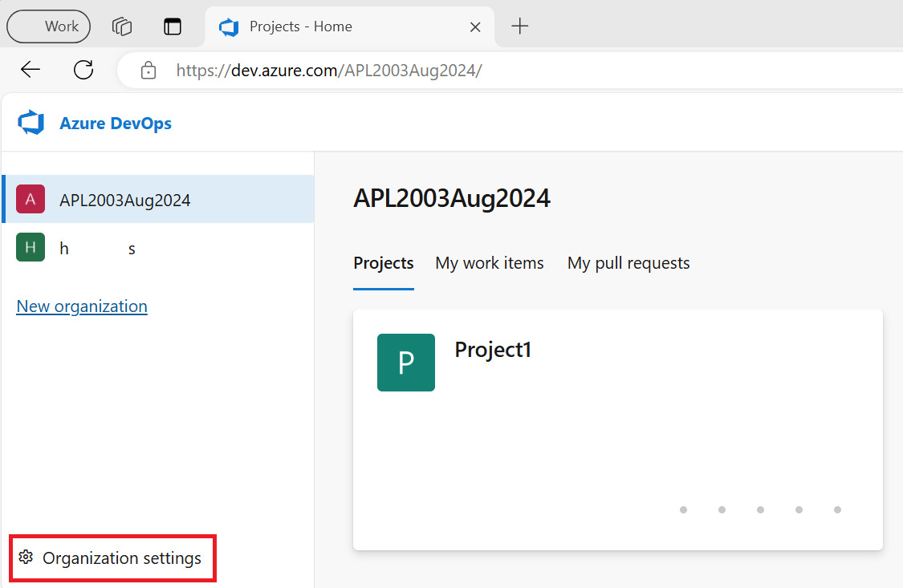Click the Azure DevOps logo
This screenshot has height=588, width=903.
[x=31, y=122]
